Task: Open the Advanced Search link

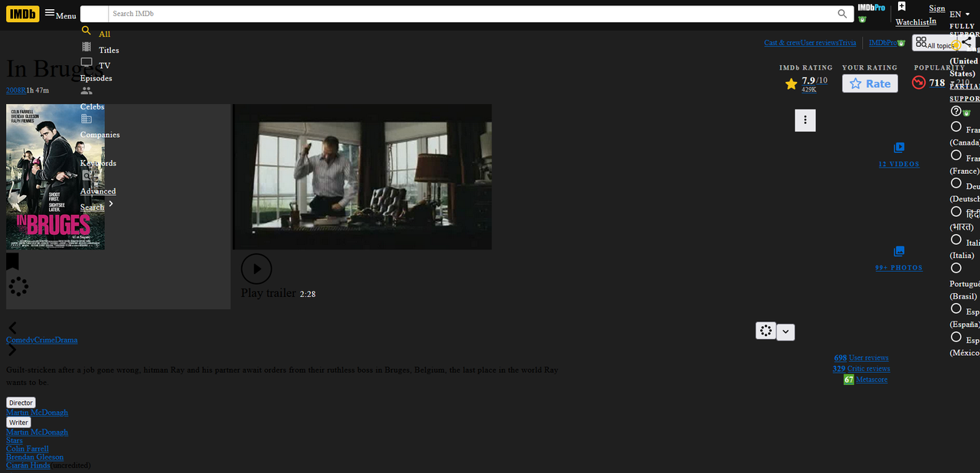Action: point(98,199)
